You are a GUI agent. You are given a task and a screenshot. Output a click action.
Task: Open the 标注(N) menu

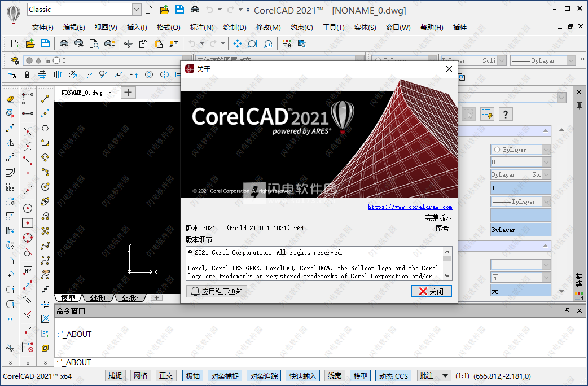202,28
